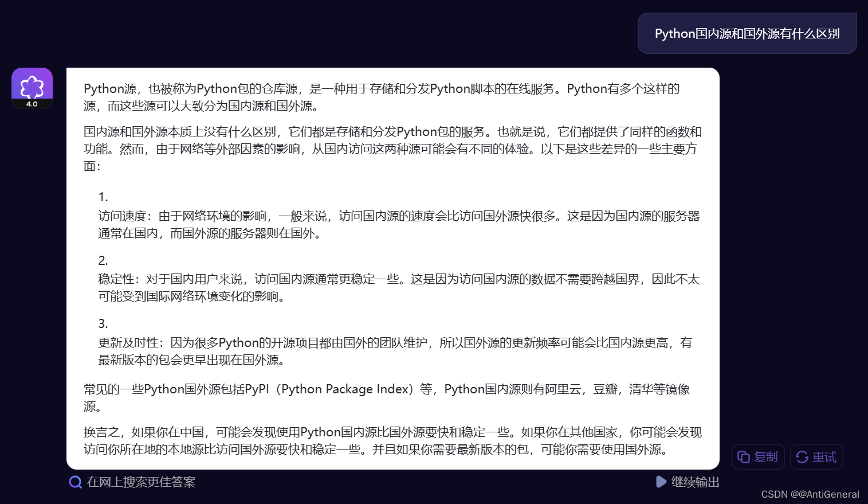Click 重试 to regenerate the response

[x=816, y=456]
